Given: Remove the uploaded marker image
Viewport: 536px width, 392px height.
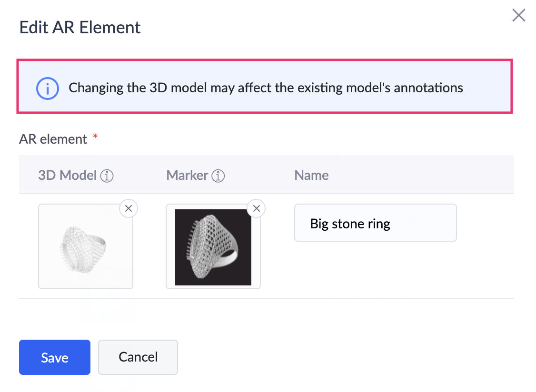Looking at the screenshot, I should [257, 208].
